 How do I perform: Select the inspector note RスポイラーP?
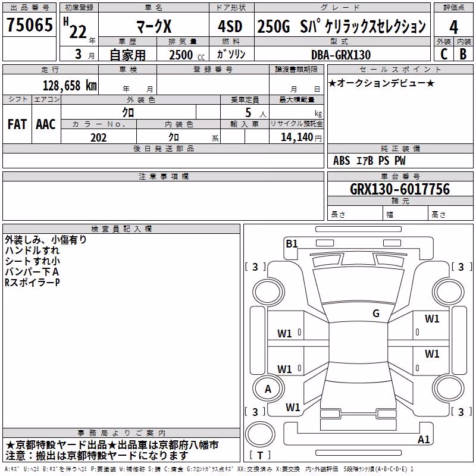coord(32,282)
